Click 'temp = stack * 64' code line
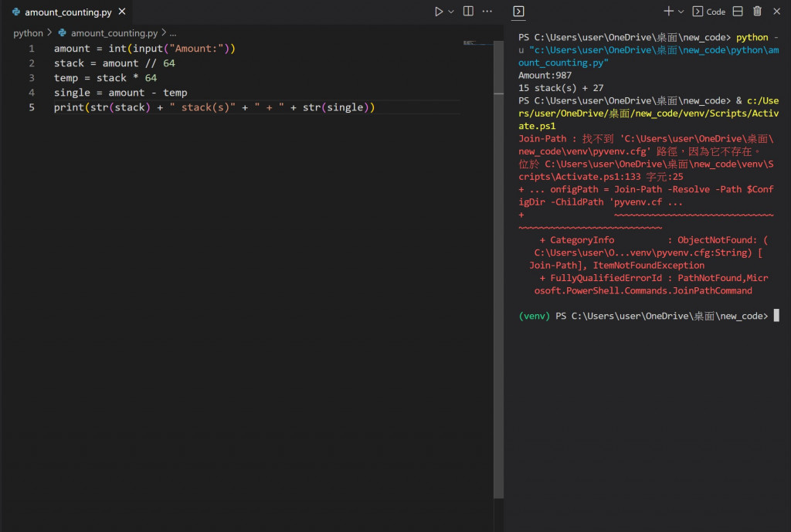The height and width of the screenshot is (532, 791). 105,78
